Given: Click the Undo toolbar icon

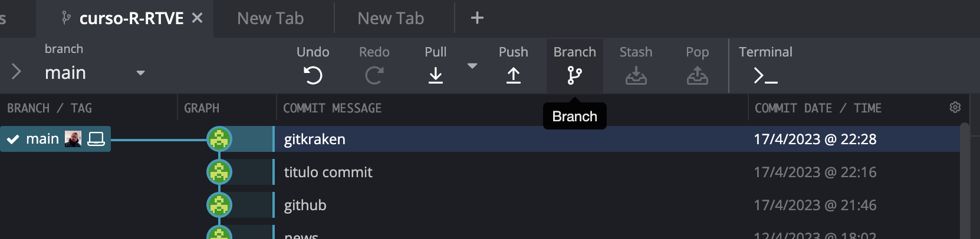Looking at the screenshot, I should tap(313, 75).
